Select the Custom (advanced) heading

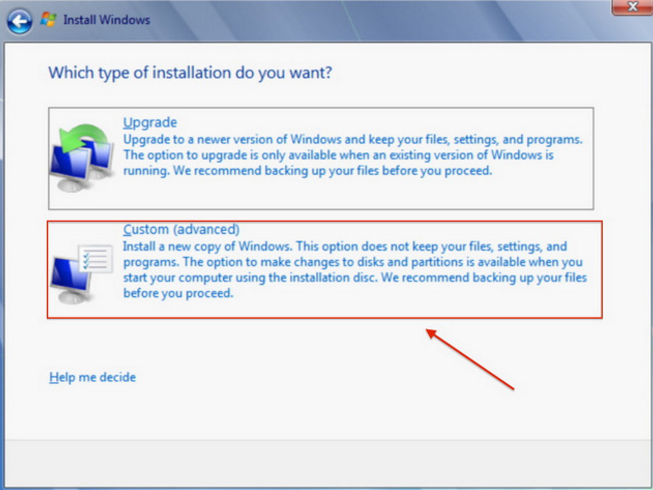(x=181, y=229)
